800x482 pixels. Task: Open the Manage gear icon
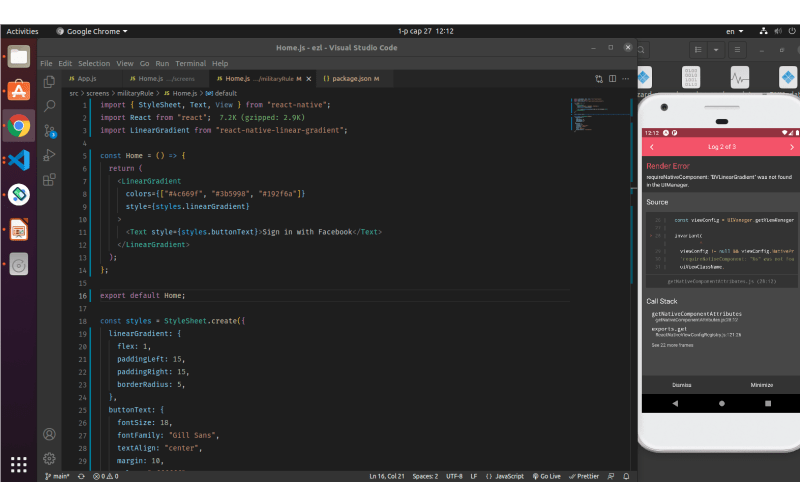point(49,458)
